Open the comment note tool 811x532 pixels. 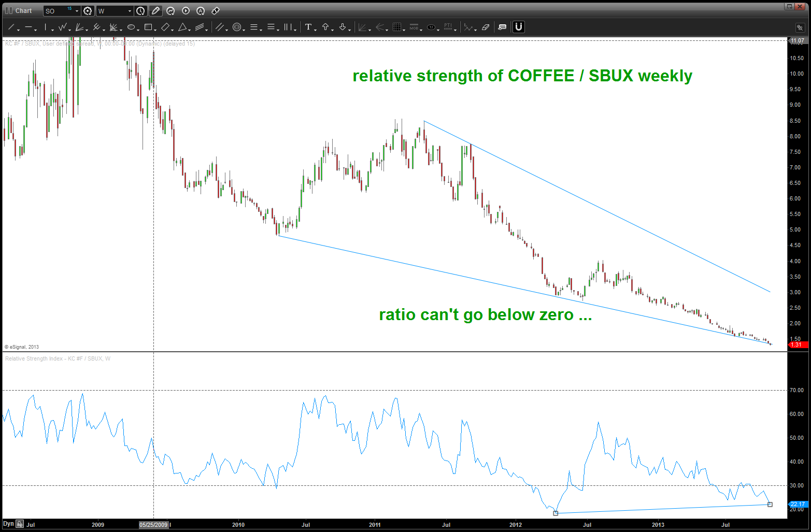tap(502, 27)
